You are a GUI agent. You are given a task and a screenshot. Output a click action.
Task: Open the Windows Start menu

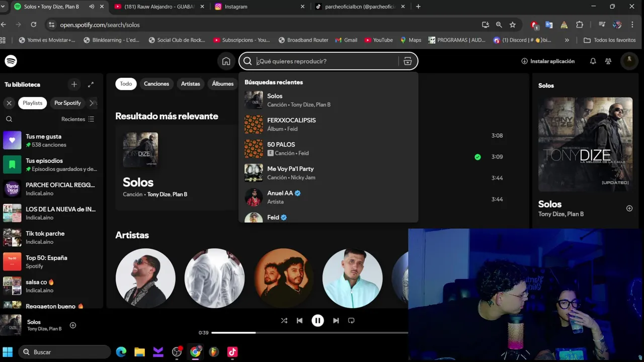click(8, 352)
